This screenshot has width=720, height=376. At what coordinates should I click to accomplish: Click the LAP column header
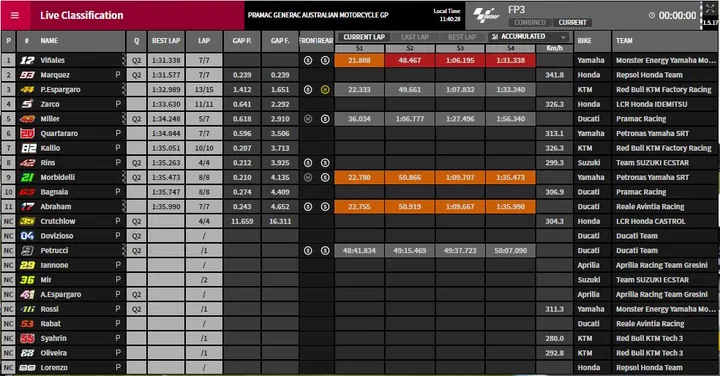pyautogui.click(x=204, y=41)
